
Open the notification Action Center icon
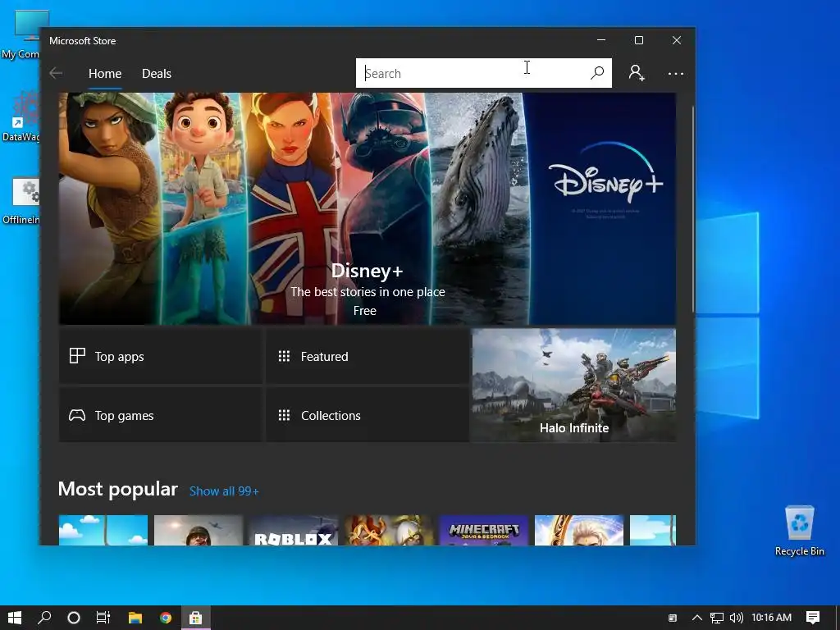tap(813, 618)
